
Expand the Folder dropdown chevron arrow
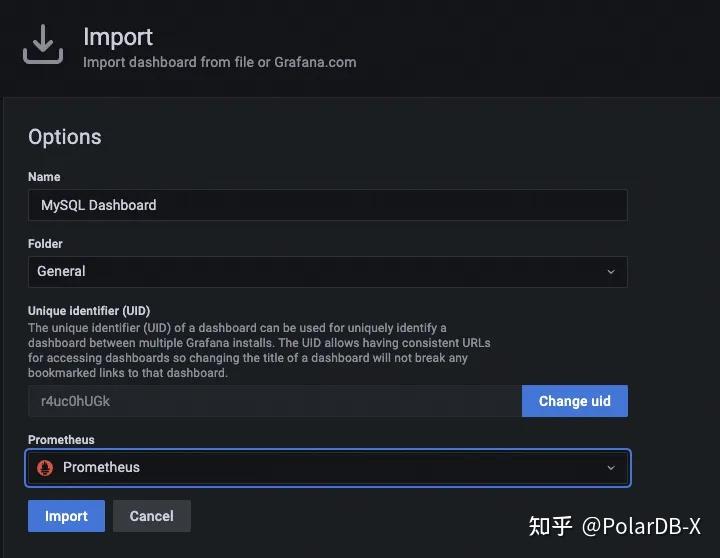pos(611,272)
